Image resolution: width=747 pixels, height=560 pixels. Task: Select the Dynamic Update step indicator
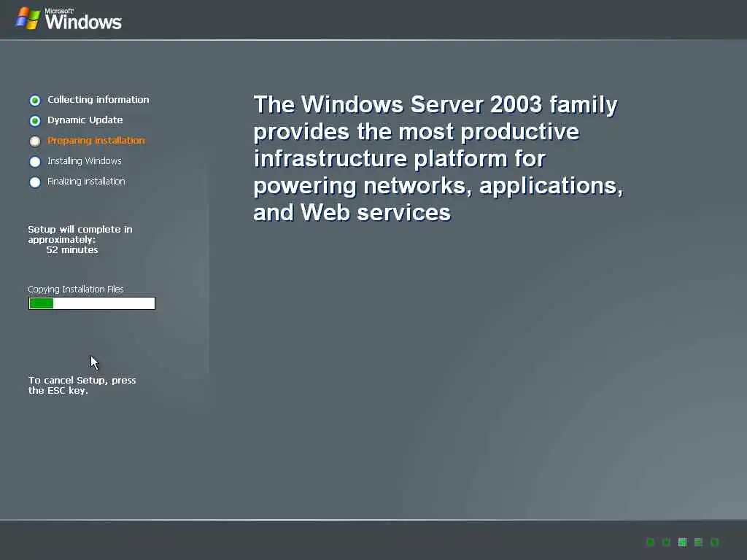pos(35,121)
